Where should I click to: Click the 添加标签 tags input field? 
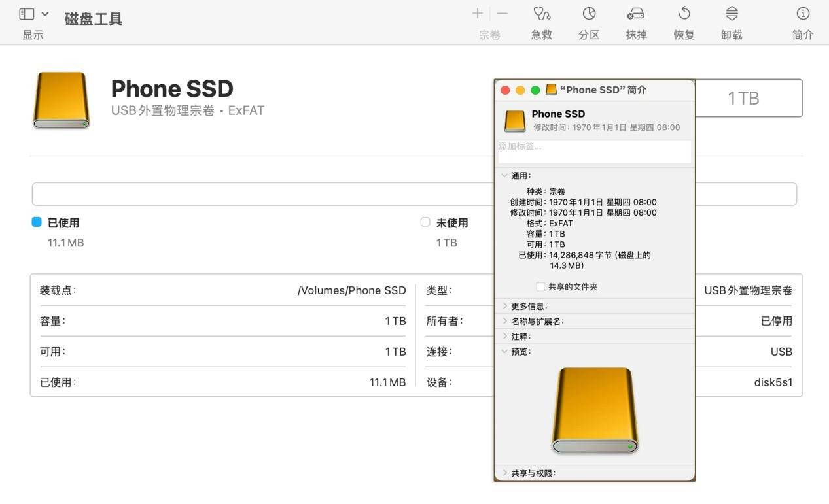pyautogui.click(x=594, y=152)
